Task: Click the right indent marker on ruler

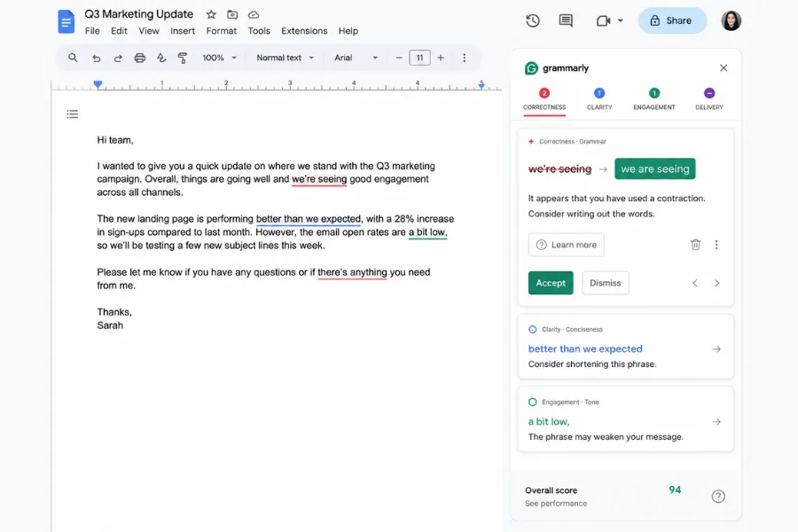Action: (x=481, y=84)
